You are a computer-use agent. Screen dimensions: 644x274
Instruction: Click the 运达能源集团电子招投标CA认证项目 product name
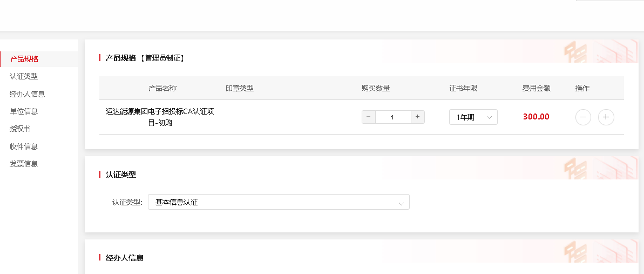pyautogui.click(x=160, y=117)
